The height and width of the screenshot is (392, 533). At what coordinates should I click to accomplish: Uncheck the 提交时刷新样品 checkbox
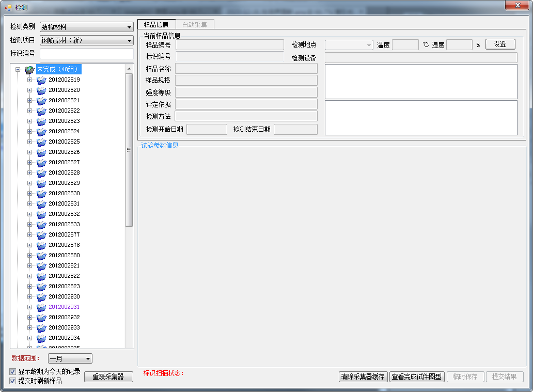[13, 381]
